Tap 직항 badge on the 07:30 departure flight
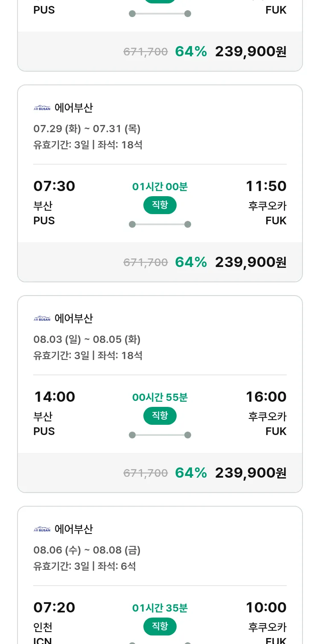Viewport: 320px width, 644px height. [x=160, y=205]
